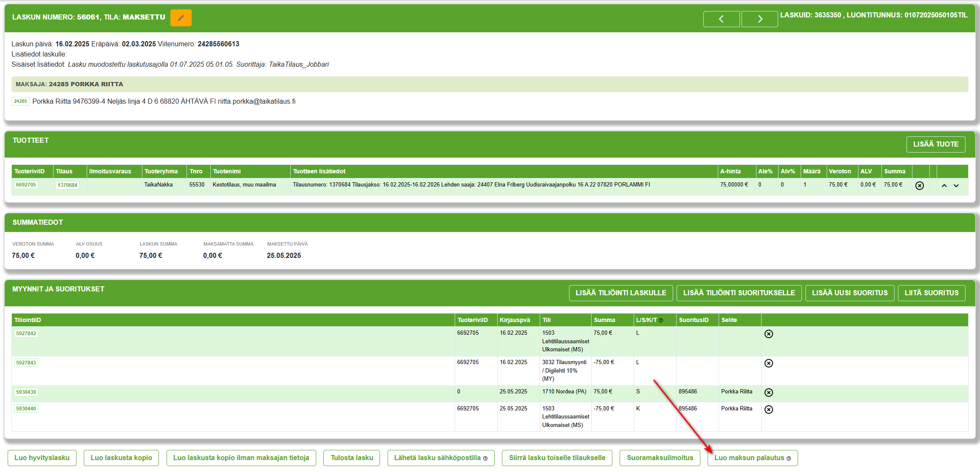Click help icon next to L/S/K/T header
Screen dimensions: 980x472
[661, 320]
